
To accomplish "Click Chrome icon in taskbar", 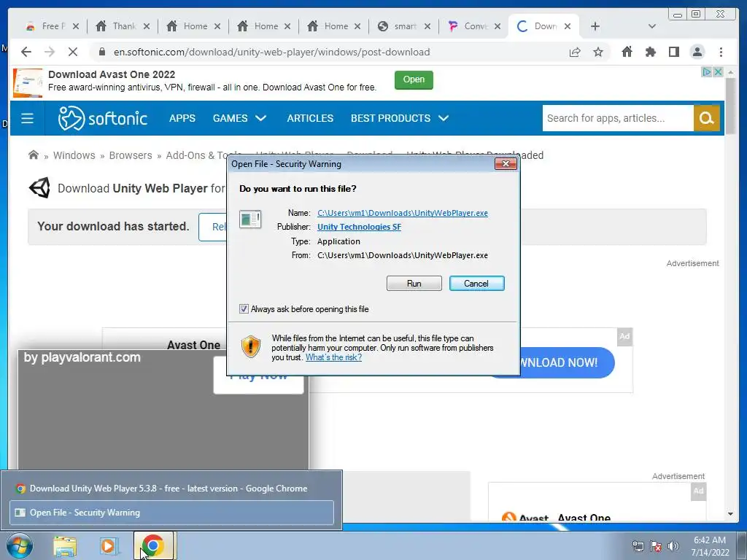I will coord(153,545).
